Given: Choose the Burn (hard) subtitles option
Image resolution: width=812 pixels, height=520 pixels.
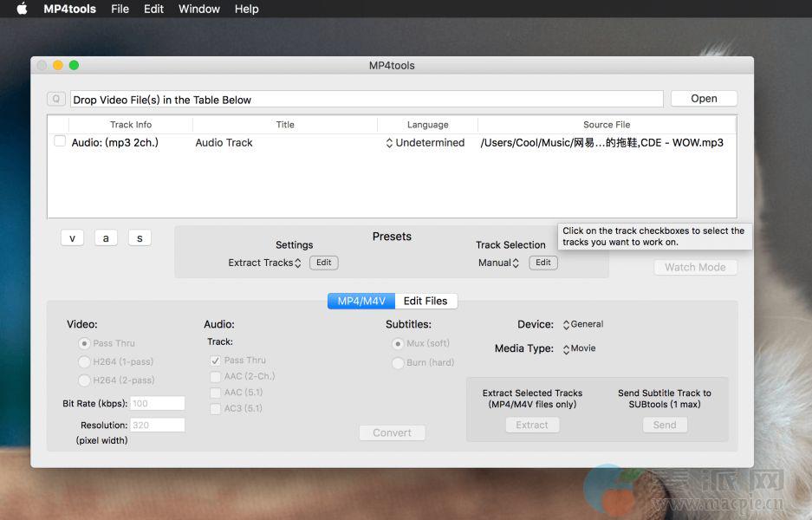Looking at the screenshot, I should pos(399,362).
